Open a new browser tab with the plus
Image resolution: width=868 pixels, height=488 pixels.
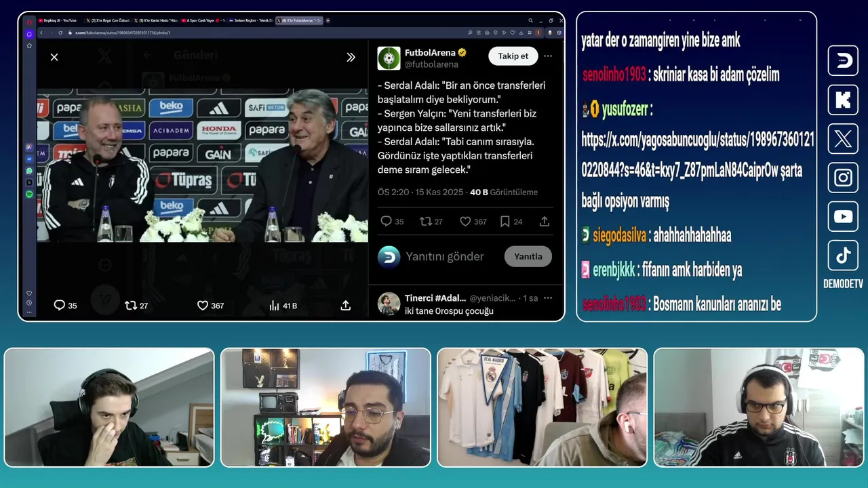click(x=328, y=20)
